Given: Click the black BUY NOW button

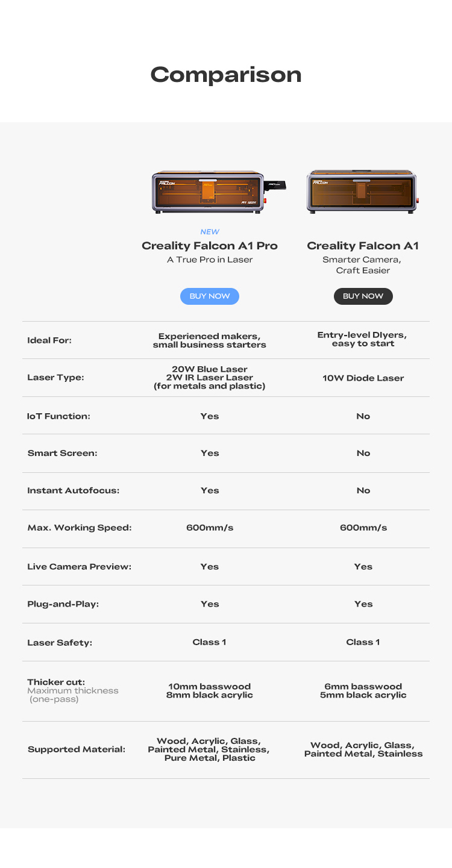Looking at the screenshot, I should (363, 296).
